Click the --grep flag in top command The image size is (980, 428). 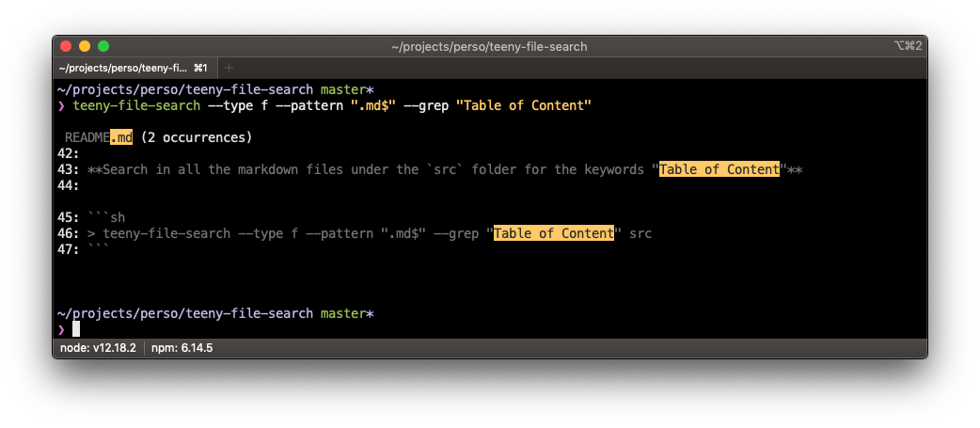pyautogui.click(x=426, y=105)
